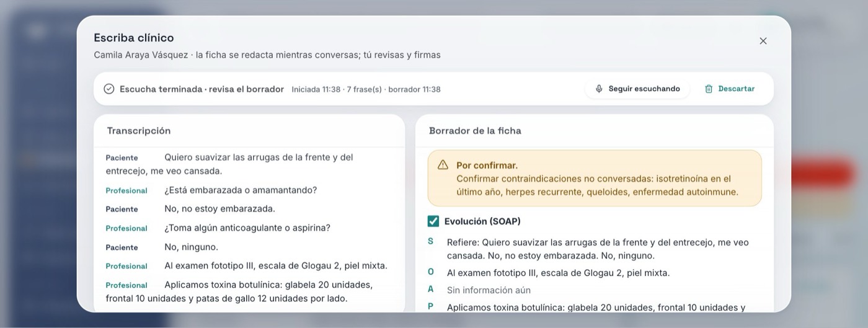
Task: Click transcript line '¿Toma algún anticoagulante o aspirina?'
Action: tap(247, 228)
